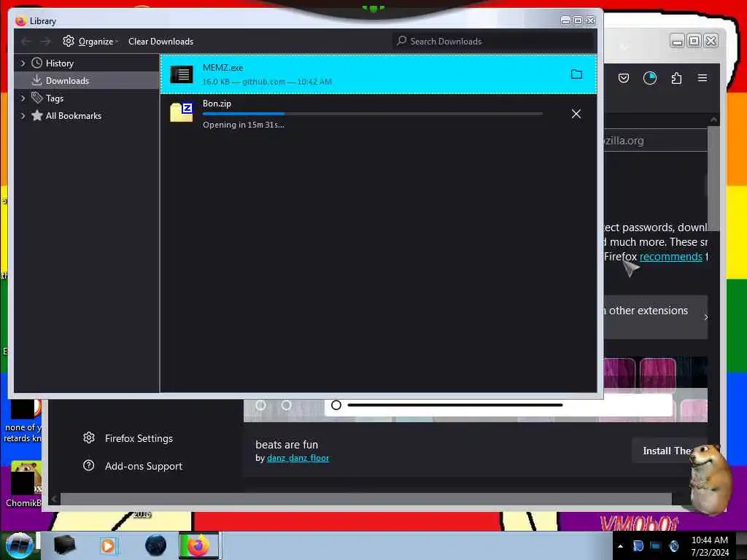
Task: Select first radio circle in theme preview
Action: (x=260, y=405)
